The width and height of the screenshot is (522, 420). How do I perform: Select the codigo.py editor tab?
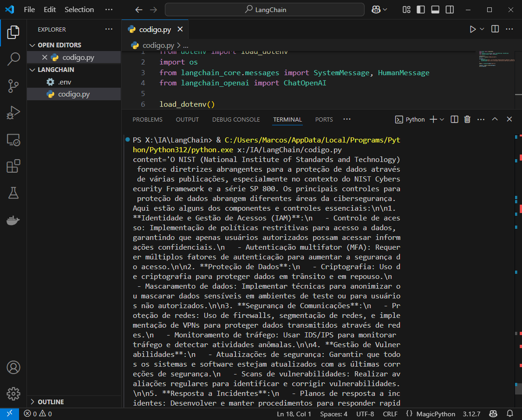(155, 29)
